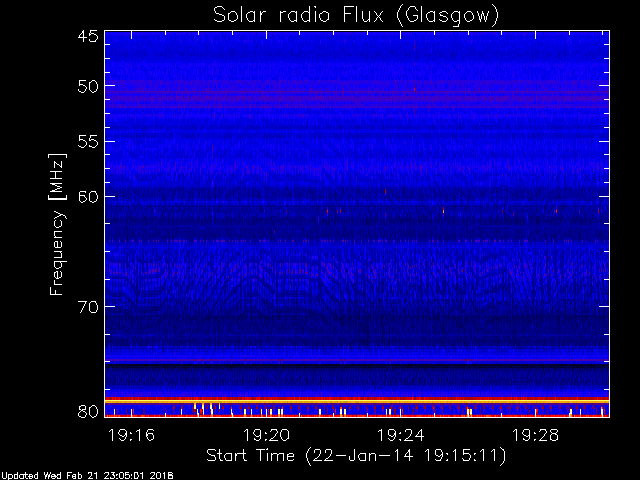Click the plot title Solar radio Flux (Glasgow)

pyautogui.click(x=356, y=16)
